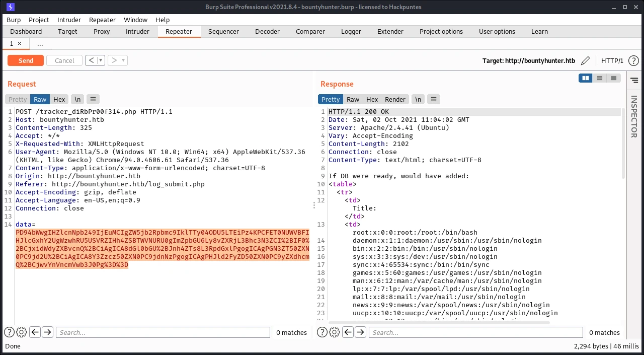The height and width of the screenshot is (355, 644).
Task: Go to next match in Request search
Action: click(x=47, y=332)
